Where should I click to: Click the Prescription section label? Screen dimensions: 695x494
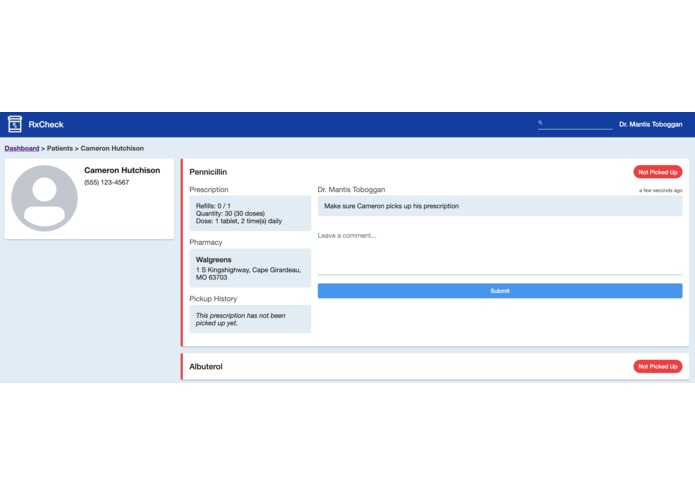point(209,189)
